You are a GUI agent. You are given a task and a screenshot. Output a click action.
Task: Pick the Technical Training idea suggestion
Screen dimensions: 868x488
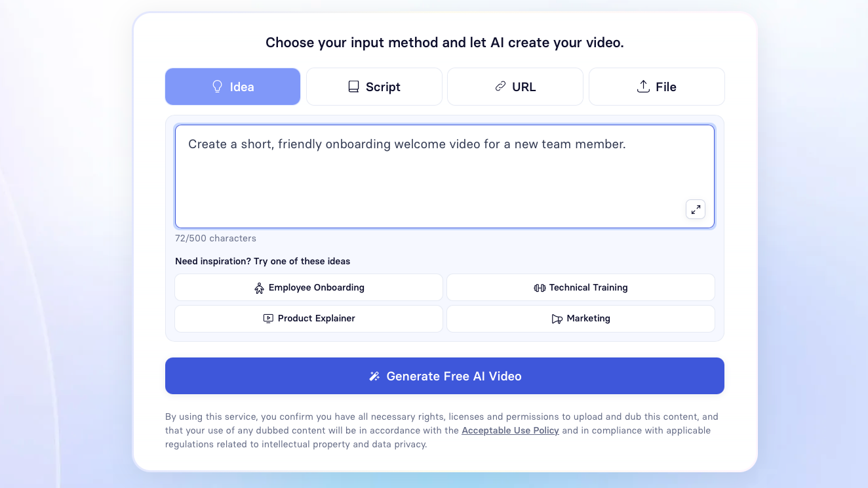581,287
